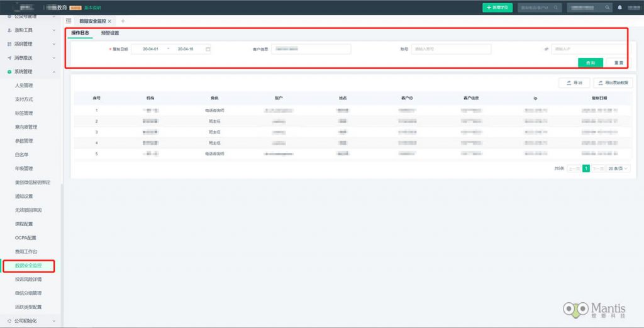
Task: Click the 机构 column header
Action: pyautogui.click(x=150, y=98)
